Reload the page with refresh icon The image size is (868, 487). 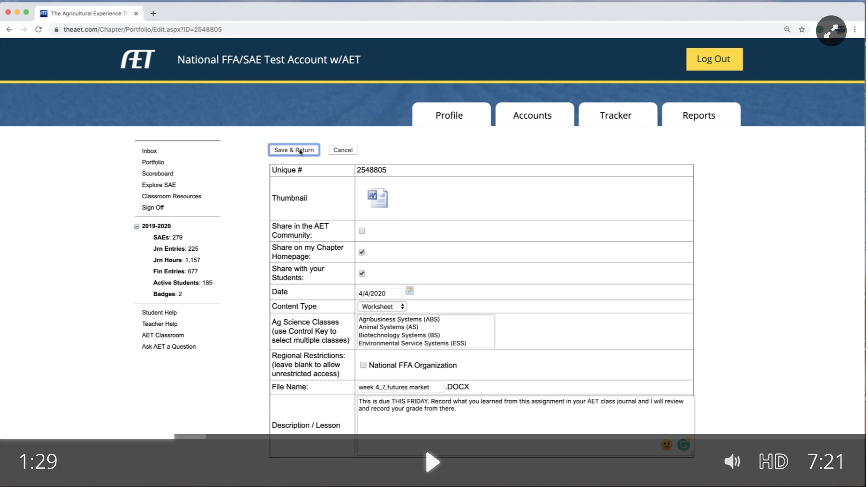pyautogui.click(x=39, y=29)
